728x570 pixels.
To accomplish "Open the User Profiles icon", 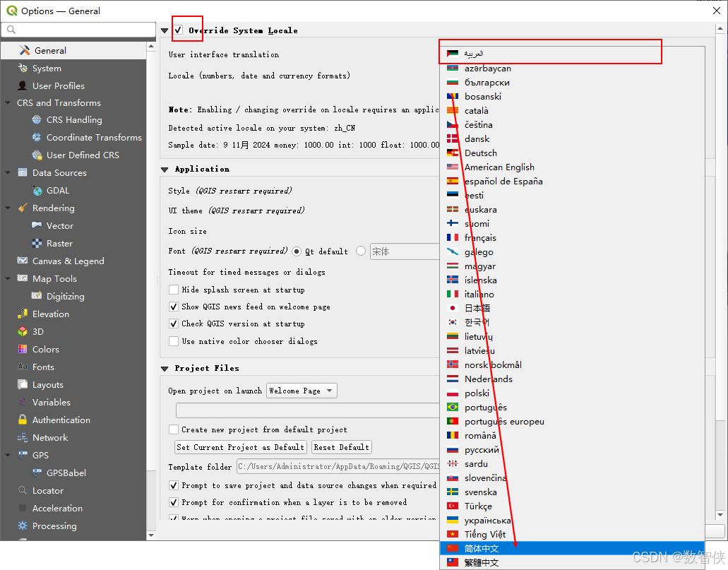I will coord(23,85).
